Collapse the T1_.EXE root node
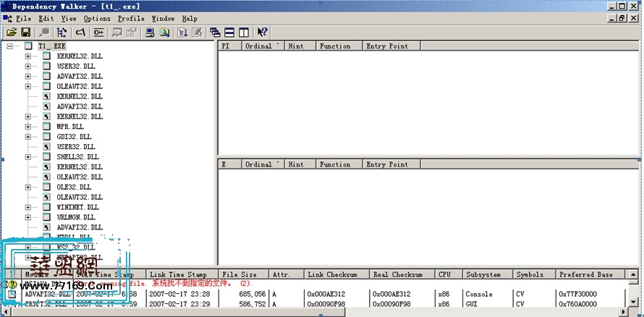Screen dimensions: 644x317 (x=10, y=46)
